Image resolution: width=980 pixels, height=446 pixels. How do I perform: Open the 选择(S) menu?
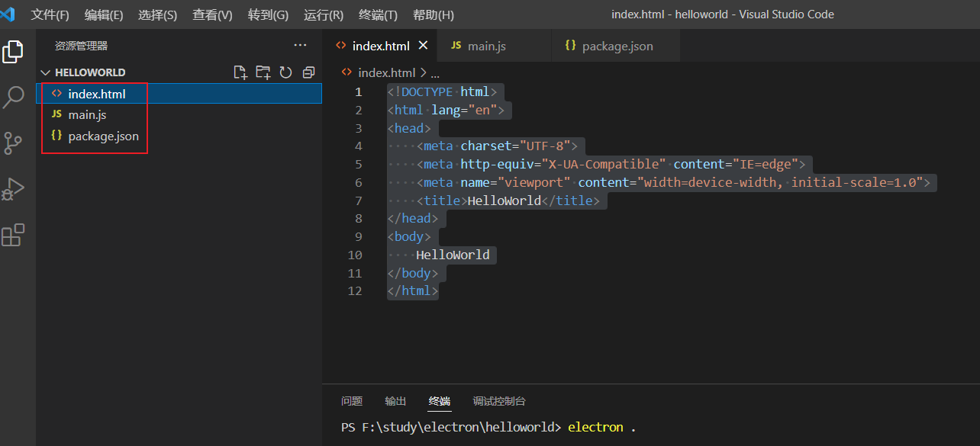click(158, 14)
